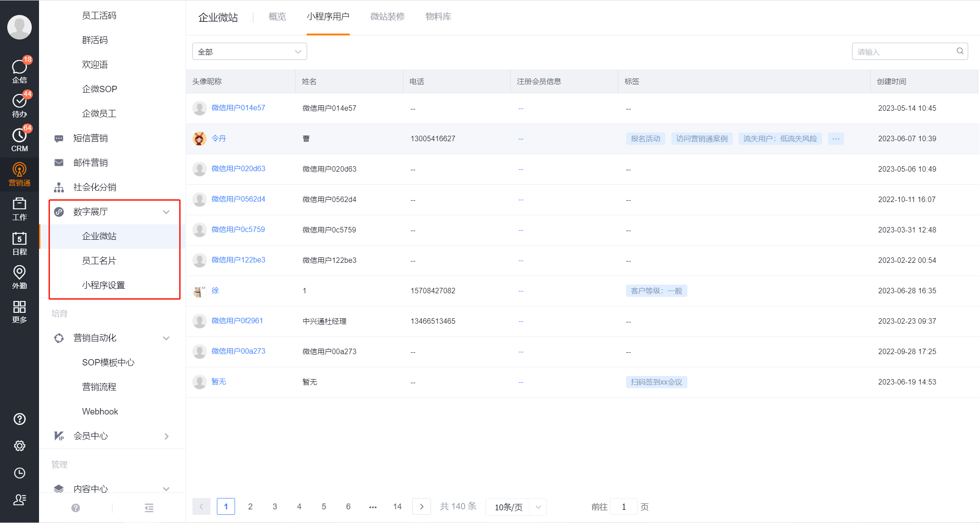Image resolution: width=980 pixels, height=523 pixels.
Task: Open user 微信用户0562d4 link
Action: pos(238,199)
